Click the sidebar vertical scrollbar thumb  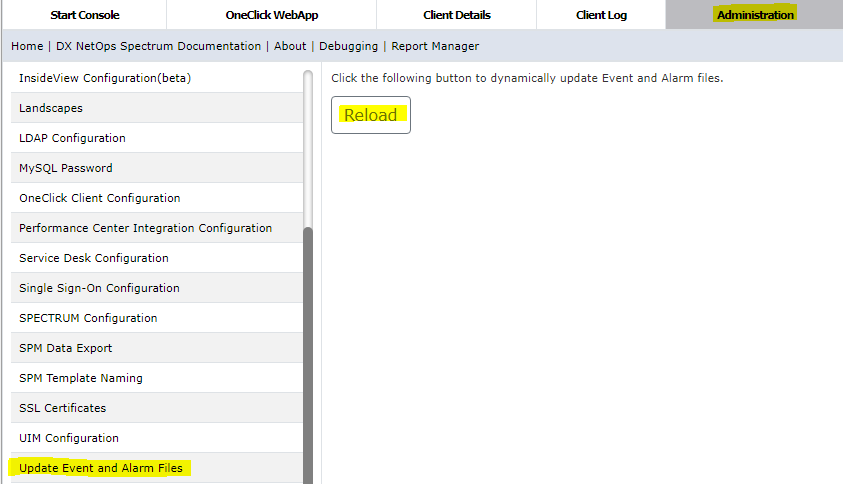coord(308,355)
